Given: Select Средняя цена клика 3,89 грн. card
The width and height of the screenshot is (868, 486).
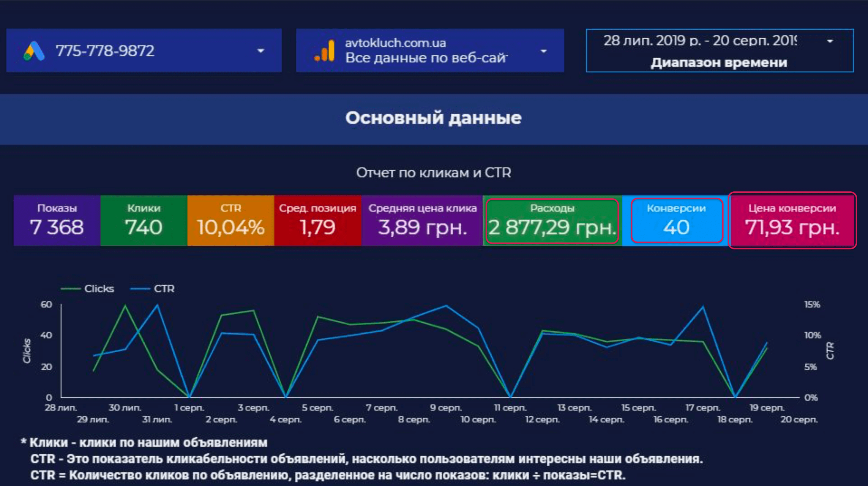Looking at the screenshot, I should pos(422,220).
